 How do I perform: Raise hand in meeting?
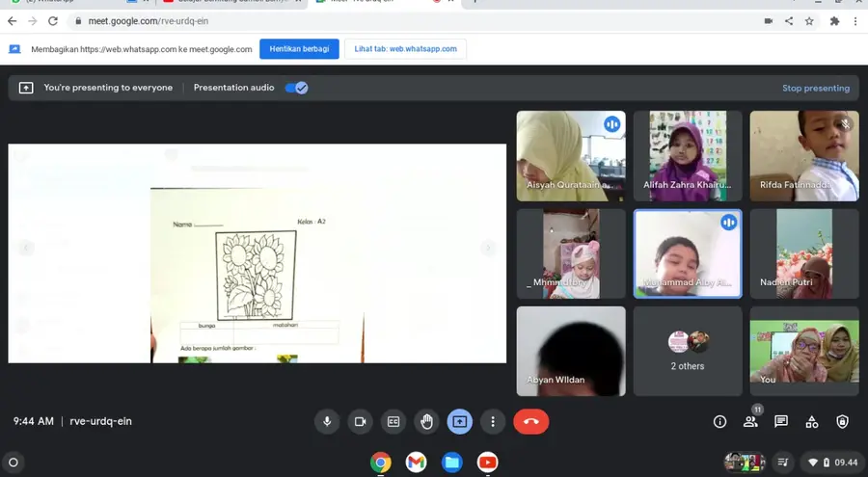pos(426,422)
